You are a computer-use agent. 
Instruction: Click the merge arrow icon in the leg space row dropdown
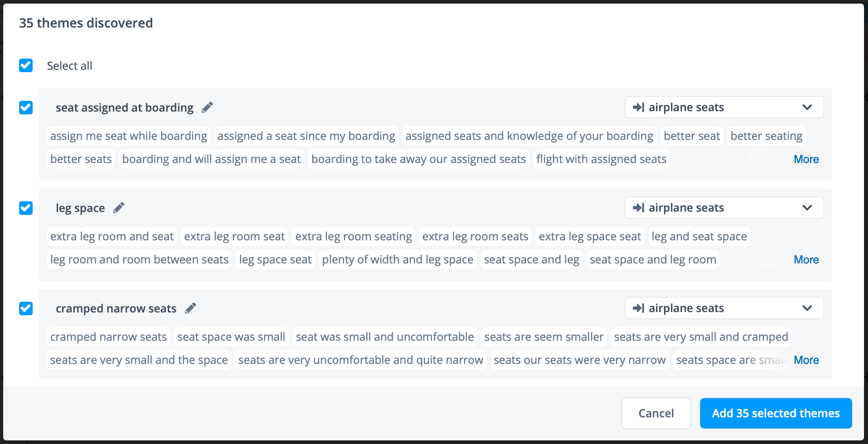[x=638, y=208]
